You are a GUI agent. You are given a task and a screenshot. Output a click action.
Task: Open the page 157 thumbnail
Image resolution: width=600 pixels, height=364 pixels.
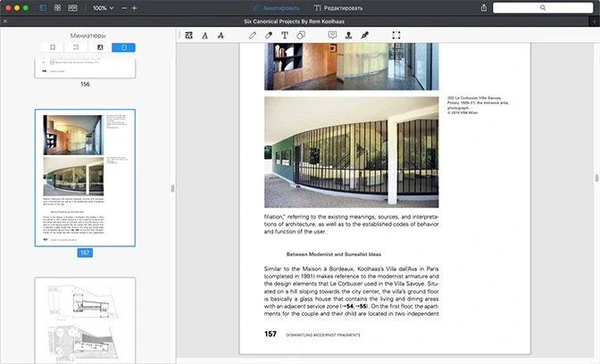pos(85,178)
